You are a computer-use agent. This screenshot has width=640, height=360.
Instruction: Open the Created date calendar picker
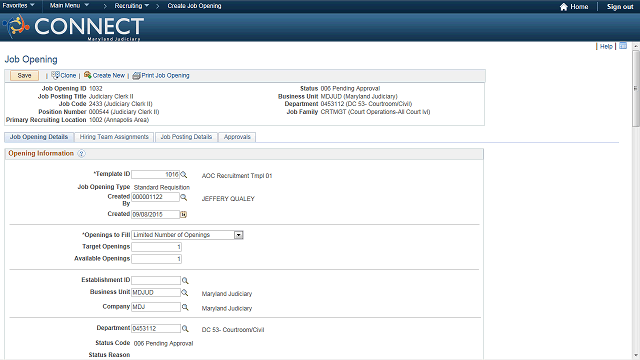point(184,214)
